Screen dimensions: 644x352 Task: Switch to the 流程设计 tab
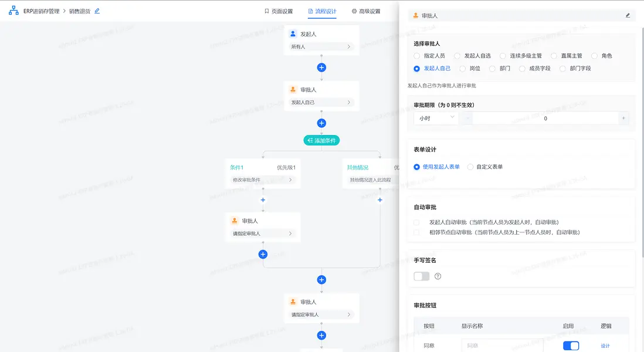[323, 12]
